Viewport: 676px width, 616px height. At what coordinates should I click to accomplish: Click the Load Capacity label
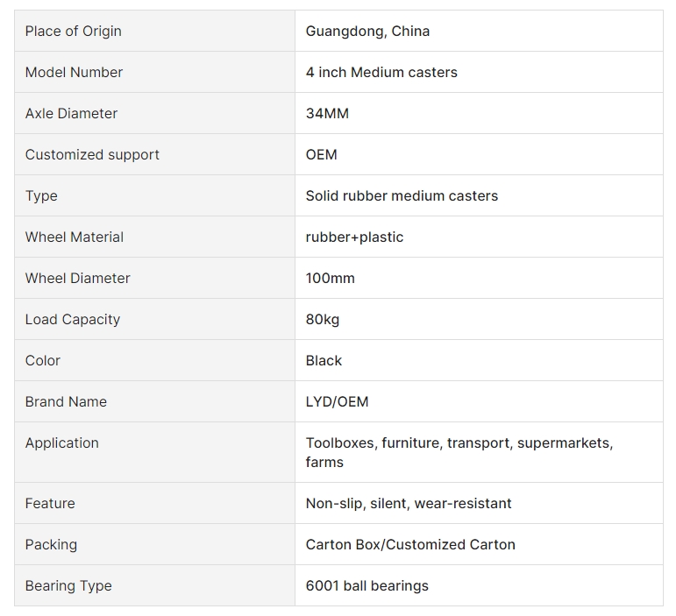[73, 319]
